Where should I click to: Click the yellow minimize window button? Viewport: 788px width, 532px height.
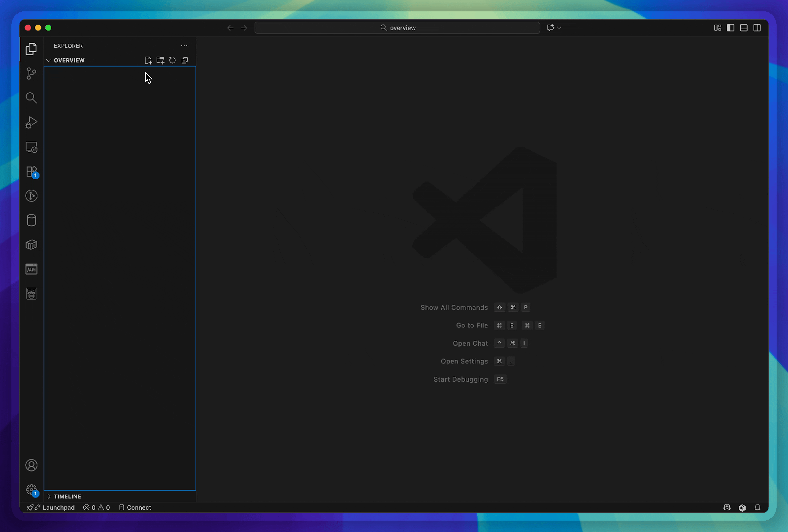[x=38, y=28]
